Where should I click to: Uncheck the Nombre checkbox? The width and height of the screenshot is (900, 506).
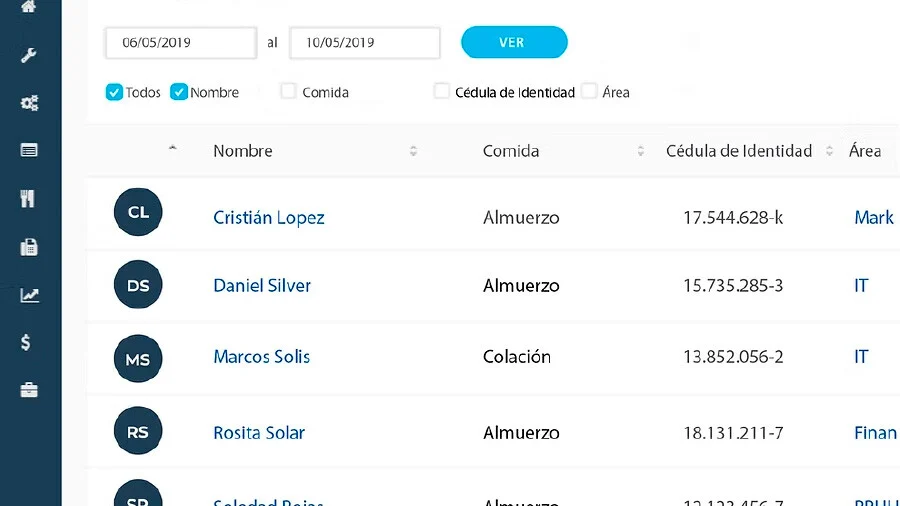pos(179,92)
